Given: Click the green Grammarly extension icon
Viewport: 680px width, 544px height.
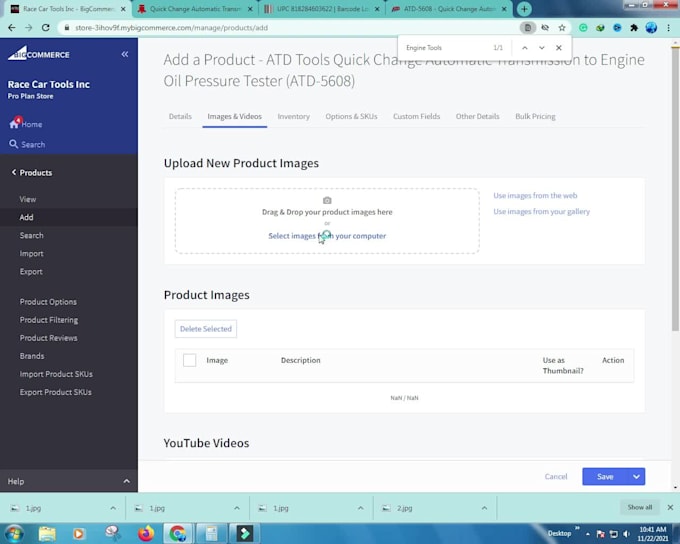Looking at the screenshot, I should tap(583, 28).
